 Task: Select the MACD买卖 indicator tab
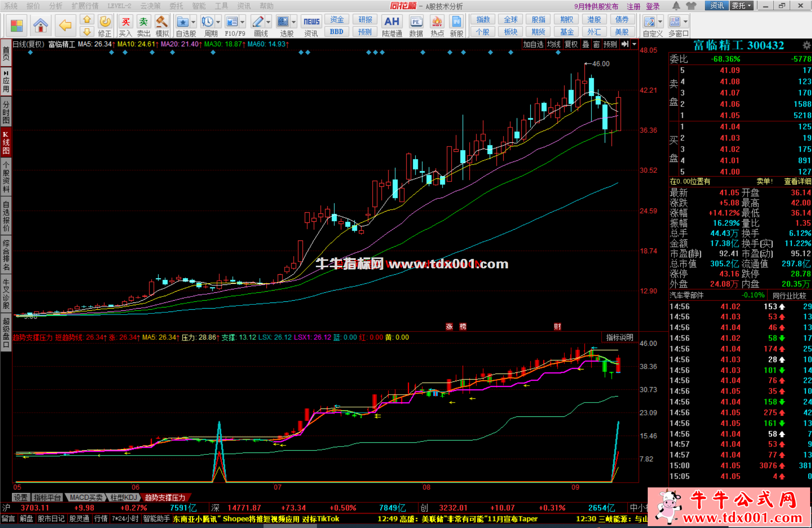click(86, 497)
